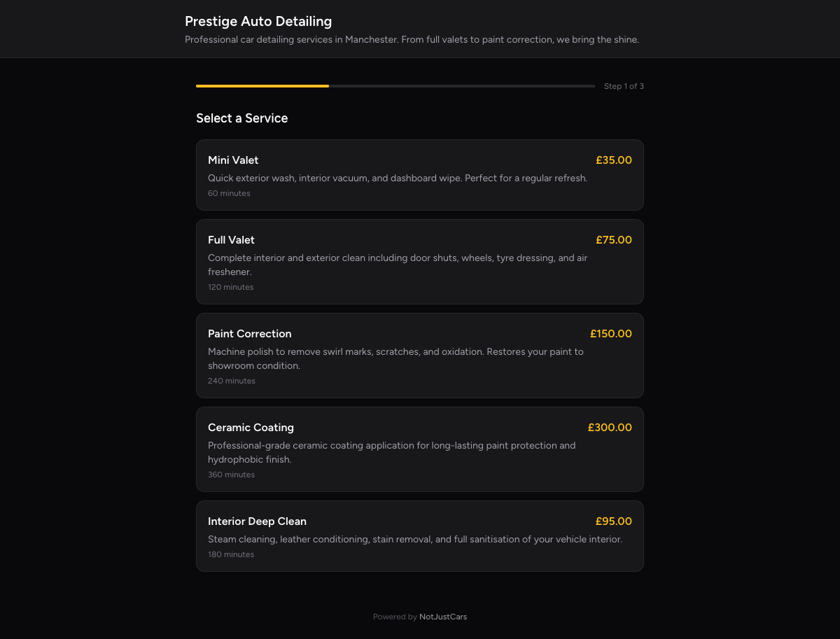Click the £150.00 Paint Correction price

[x=611, y=333]
